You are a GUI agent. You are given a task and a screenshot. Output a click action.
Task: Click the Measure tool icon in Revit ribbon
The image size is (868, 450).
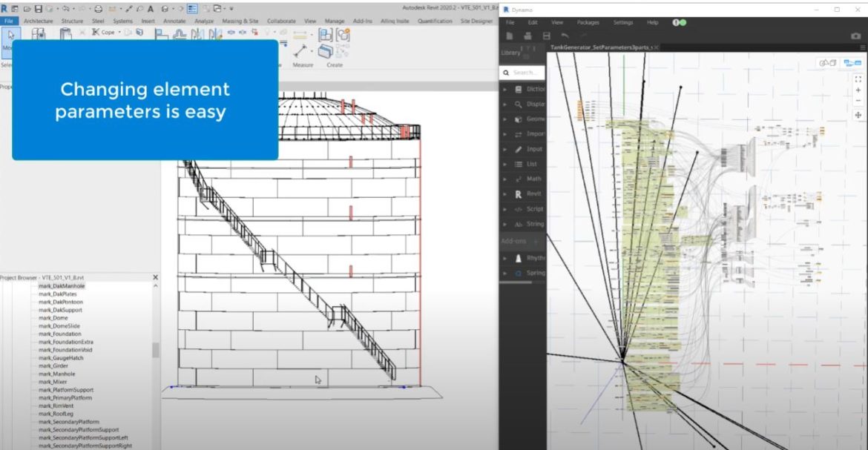[x=301, y=51]
